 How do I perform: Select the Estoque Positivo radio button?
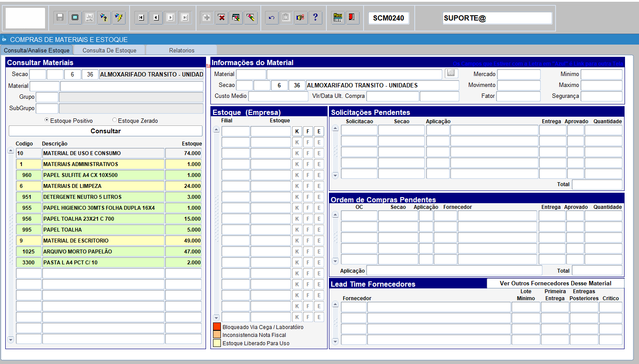coord(47,120)
